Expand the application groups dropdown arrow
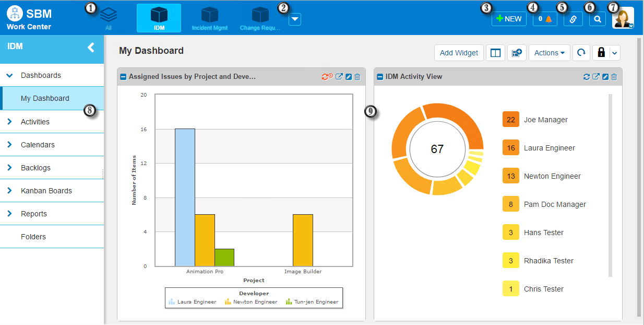 click(295, 19)
